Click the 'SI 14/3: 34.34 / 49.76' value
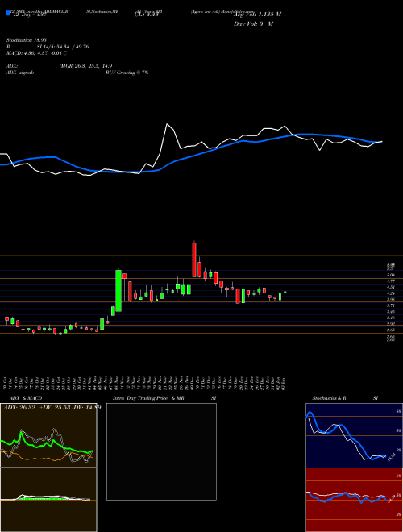The image size is (403, 532). (x=63, y=47)
